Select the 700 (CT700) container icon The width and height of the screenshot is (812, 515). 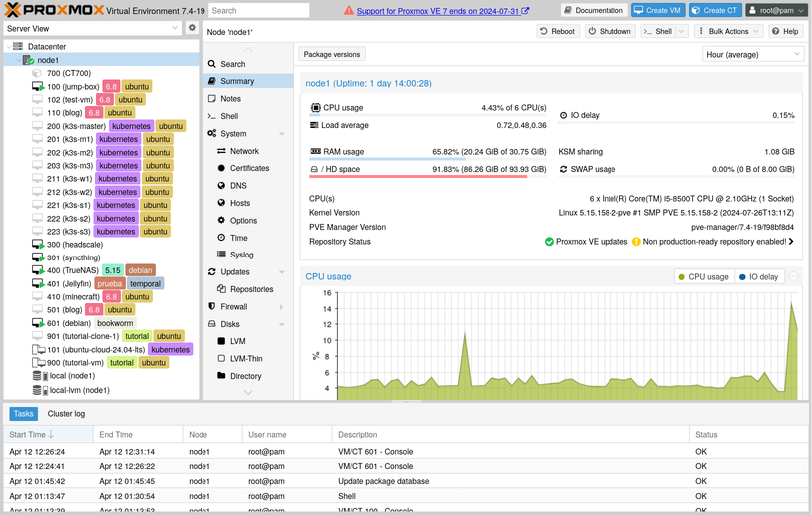[37, 73]
